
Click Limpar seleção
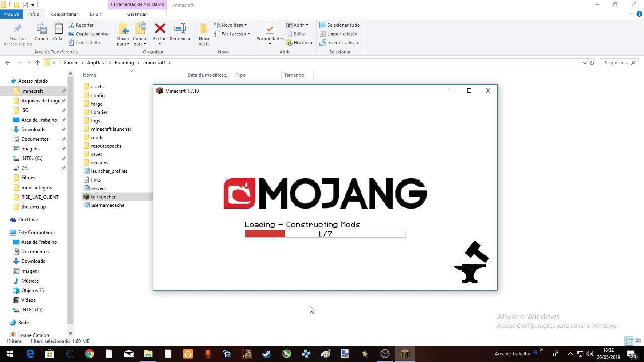pos(338,34)
